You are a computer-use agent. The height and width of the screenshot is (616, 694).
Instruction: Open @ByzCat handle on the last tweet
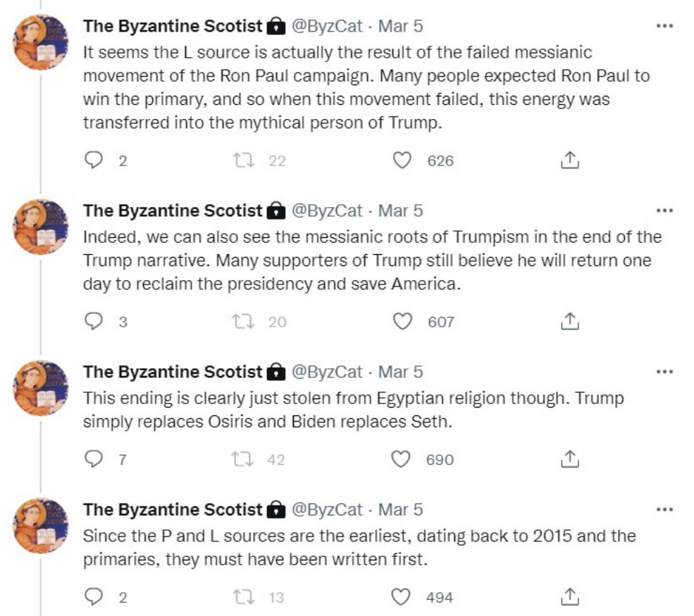coord(327,510)
